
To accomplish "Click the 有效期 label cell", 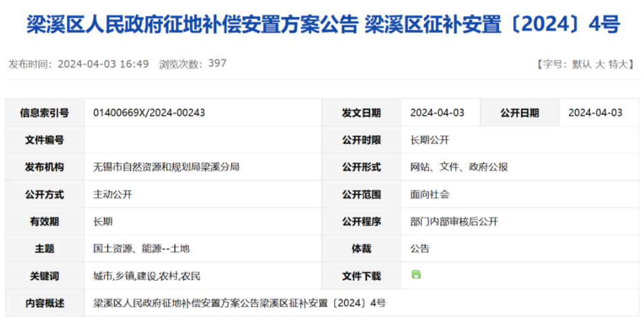I will click(x=45, y=221).
